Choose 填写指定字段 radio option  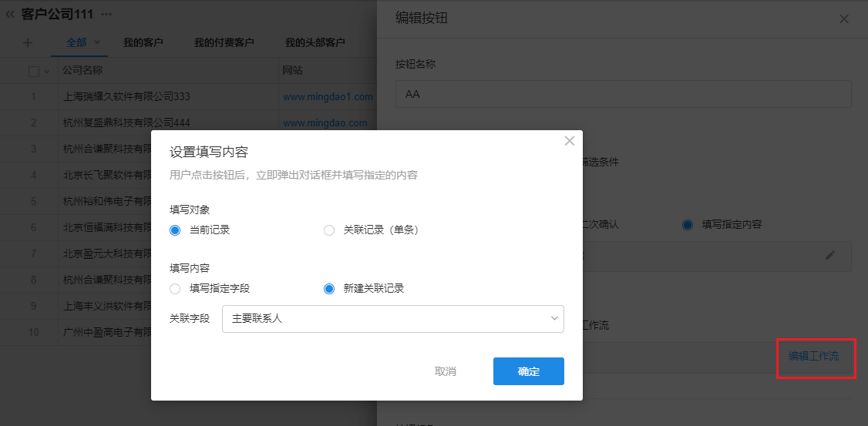coord(175,288)
